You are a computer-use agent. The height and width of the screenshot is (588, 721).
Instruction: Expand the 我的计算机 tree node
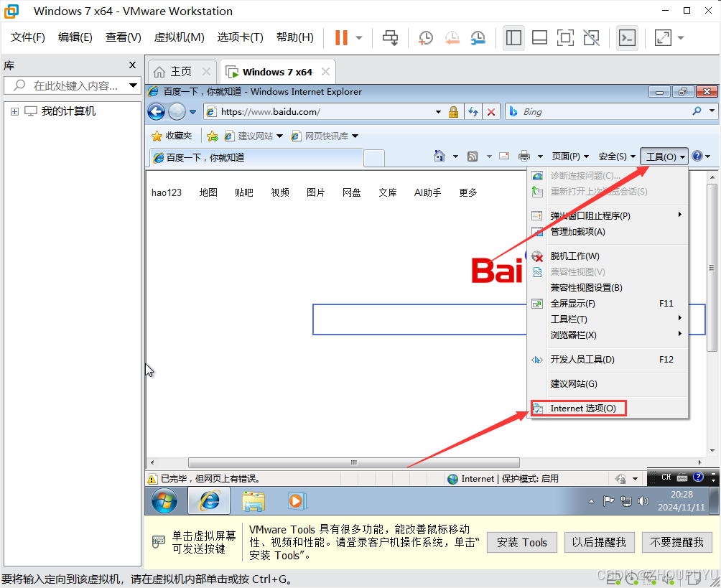[x=14, y=112]
